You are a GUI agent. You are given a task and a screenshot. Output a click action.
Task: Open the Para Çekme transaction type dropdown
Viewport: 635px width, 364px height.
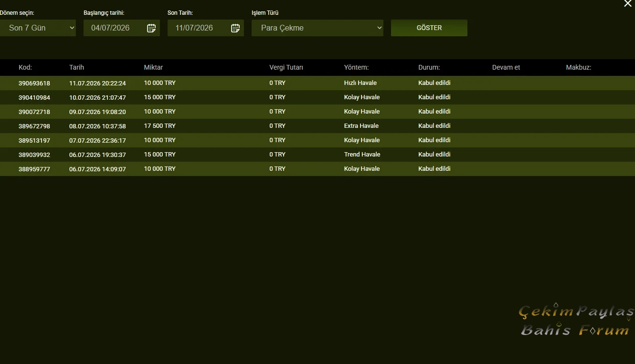coord(317,28)
